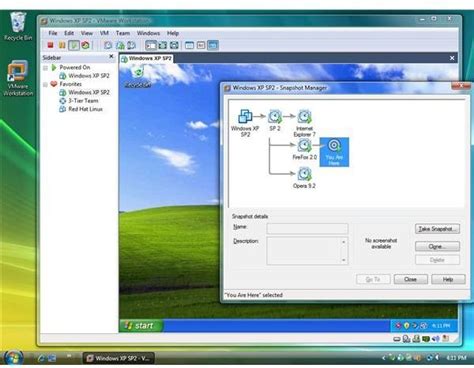Click the XP start button
Screen dimensions: 474x368
(x=141, y=326)
